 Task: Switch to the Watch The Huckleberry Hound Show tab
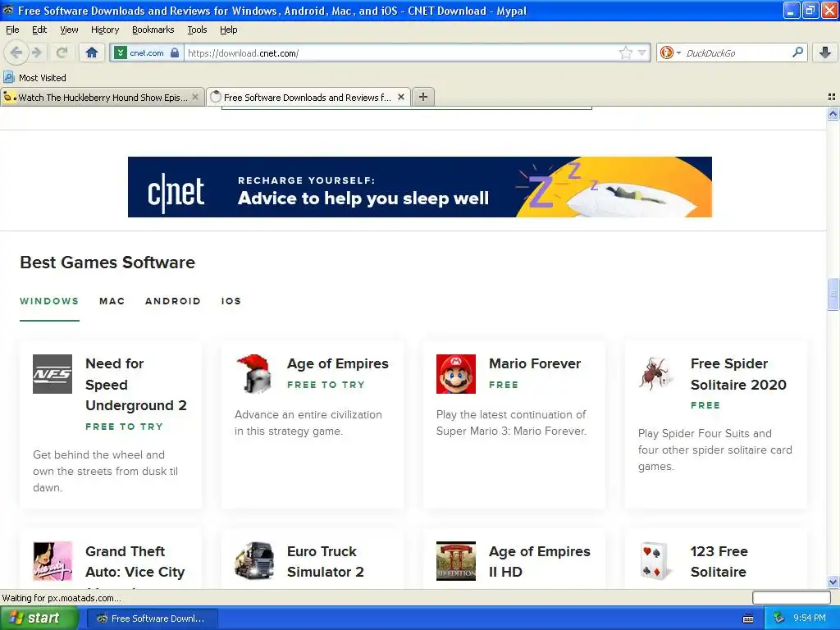102,97
